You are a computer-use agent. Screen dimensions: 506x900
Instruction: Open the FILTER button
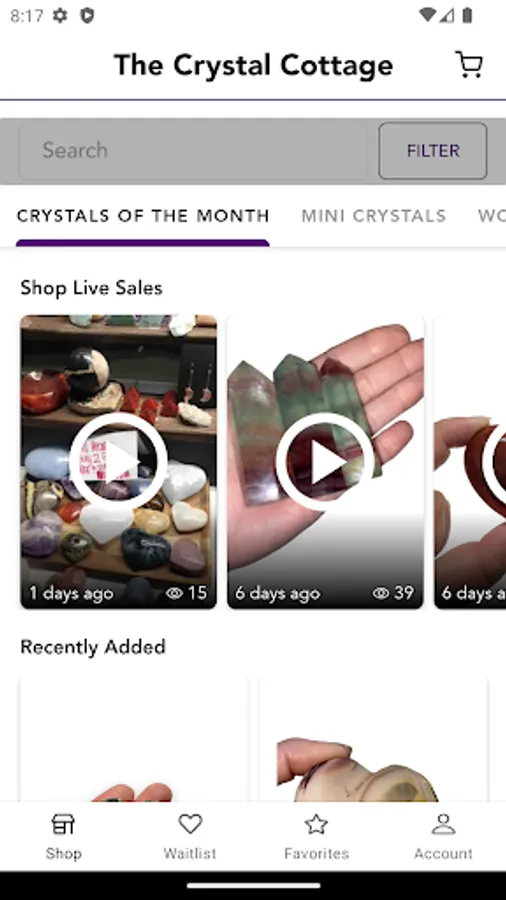click(433, 150)
